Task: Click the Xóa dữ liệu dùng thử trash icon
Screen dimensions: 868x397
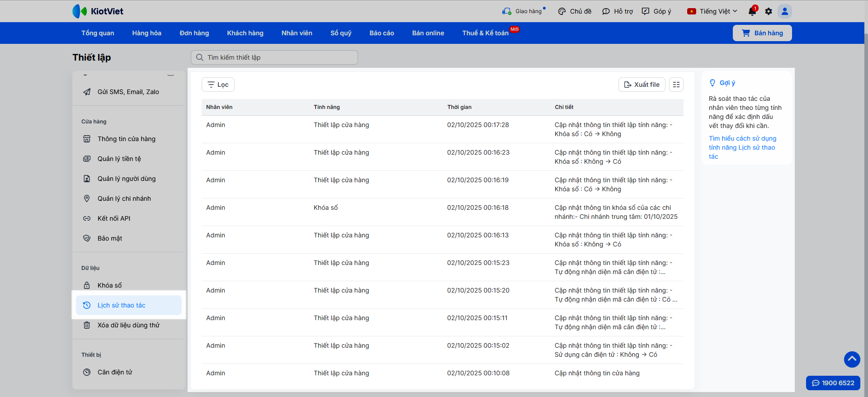Action: [x=87, y=325]
